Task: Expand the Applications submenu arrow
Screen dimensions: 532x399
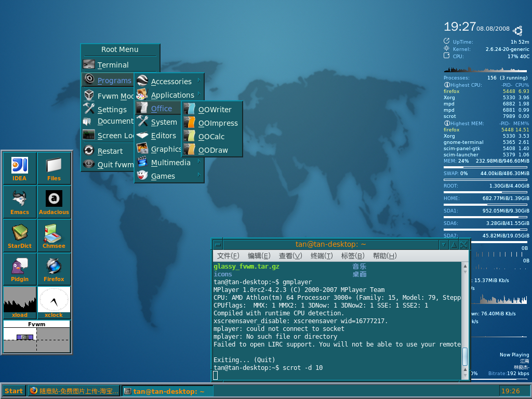Action: [x=199, y=94]
